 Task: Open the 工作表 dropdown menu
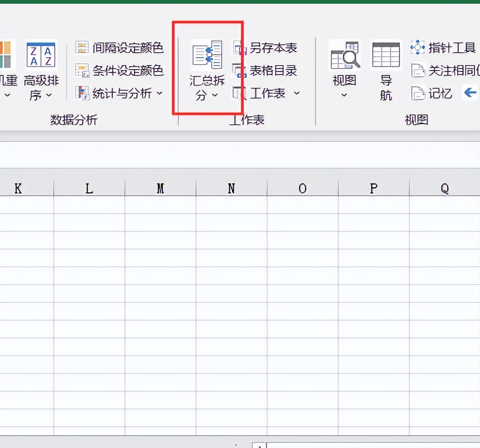[x=296, y=93]
